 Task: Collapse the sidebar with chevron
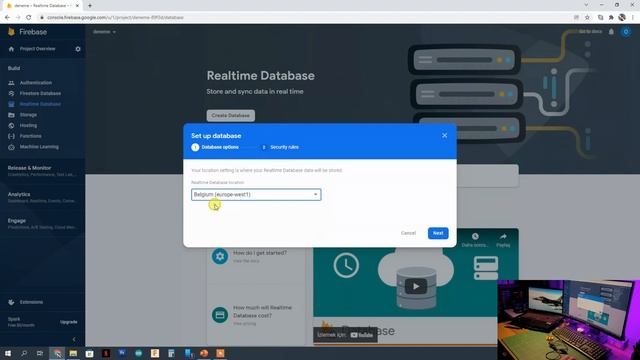[74, 339]
